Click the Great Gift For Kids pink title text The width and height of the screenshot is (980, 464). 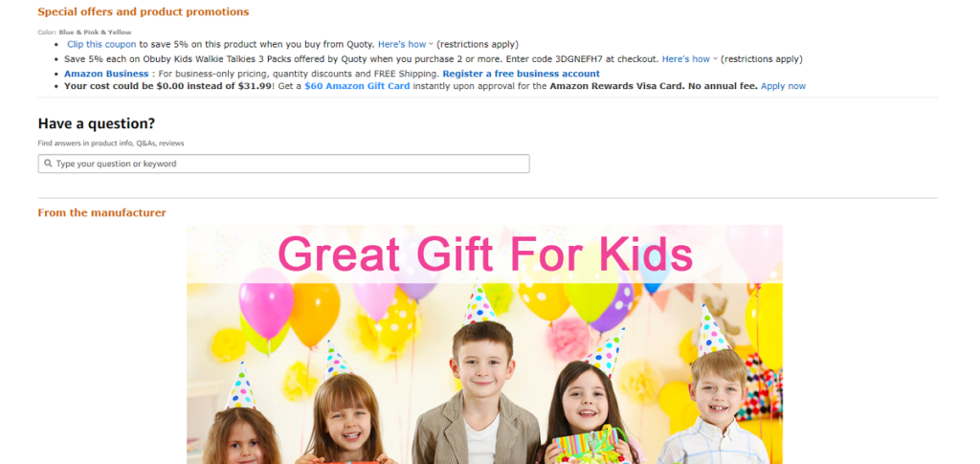485,254
